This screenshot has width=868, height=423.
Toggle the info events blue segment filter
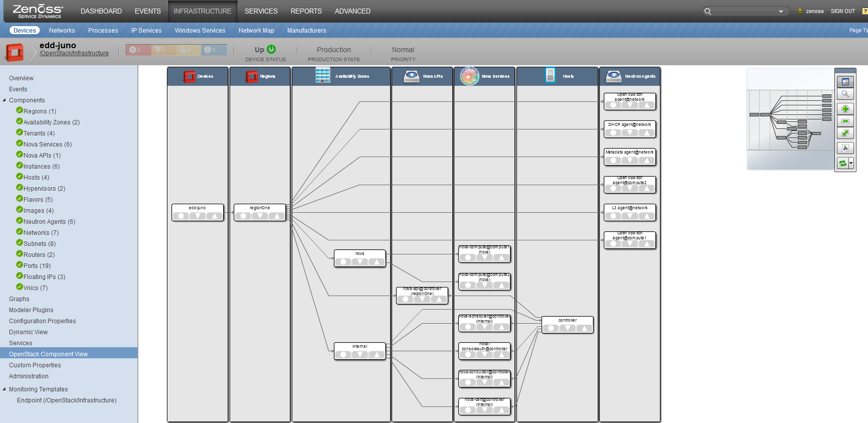[x=214, y=50]
